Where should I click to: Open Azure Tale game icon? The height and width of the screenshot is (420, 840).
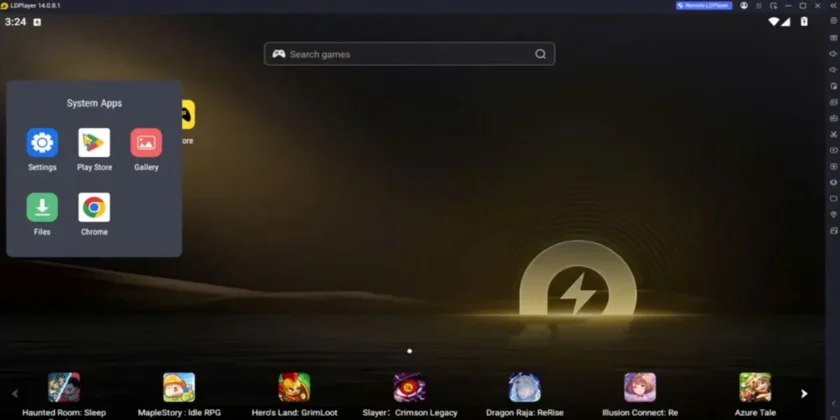755,387
